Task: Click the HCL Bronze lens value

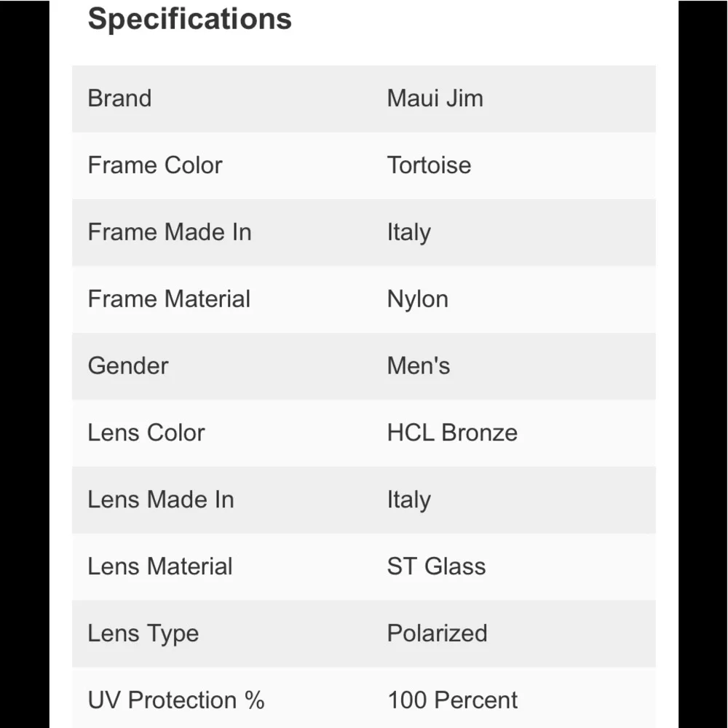Action: [452, 432]
